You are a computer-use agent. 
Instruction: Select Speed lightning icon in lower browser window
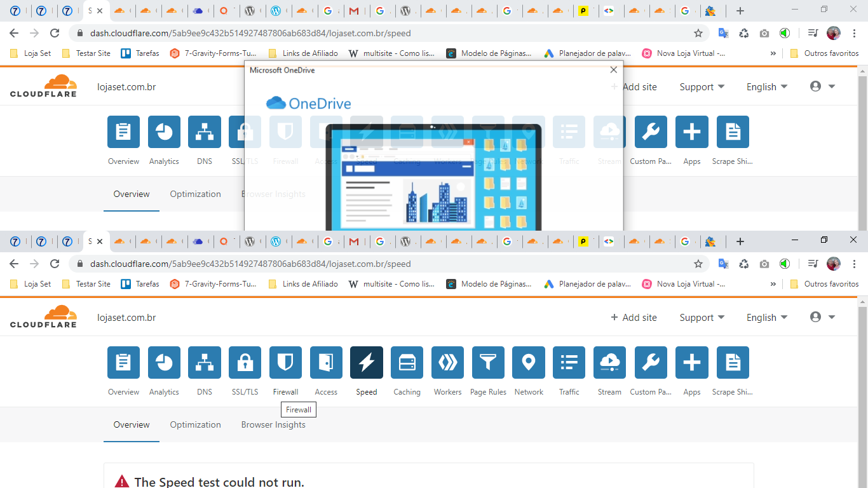point(367,363)
